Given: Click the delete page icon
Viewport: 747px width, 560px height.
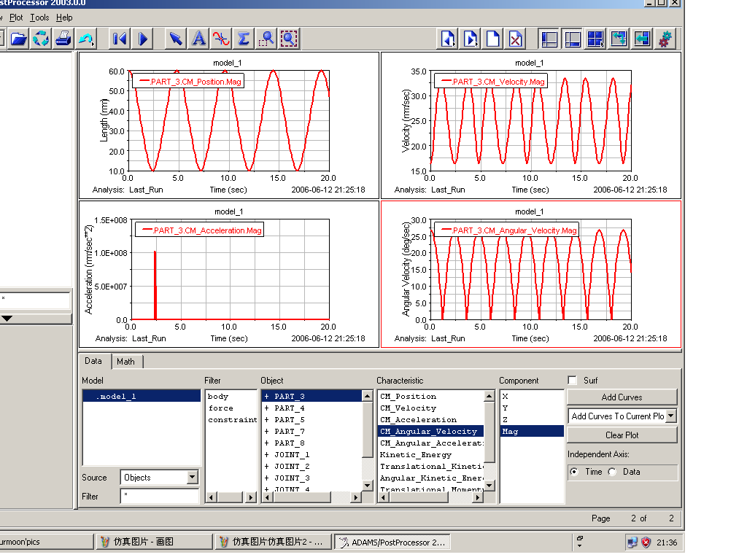Looking at the screenshot, I should tap(516, 39).
